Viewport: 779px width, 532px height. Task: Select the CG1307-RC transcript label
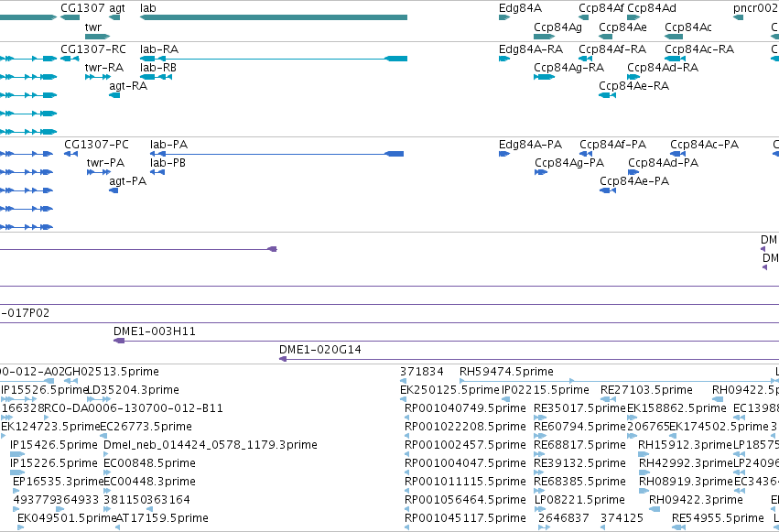pos(93,49)
